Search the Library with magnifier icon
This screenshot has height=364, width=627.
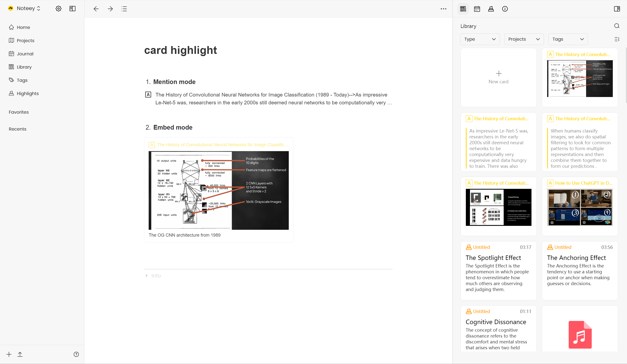pyautogui.click(x=617, y=26)
